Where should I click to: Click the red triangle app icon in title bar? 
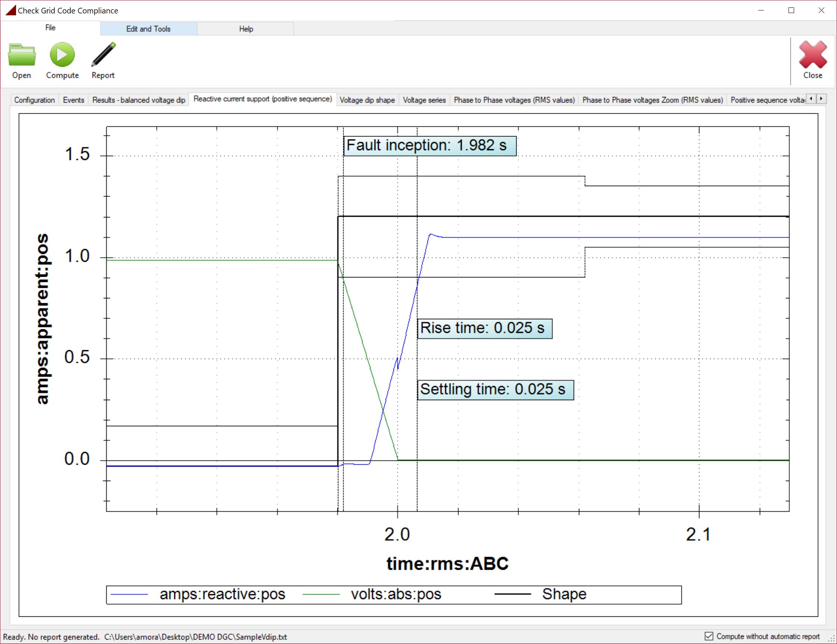pyautogui.click(x=11, y=10)
